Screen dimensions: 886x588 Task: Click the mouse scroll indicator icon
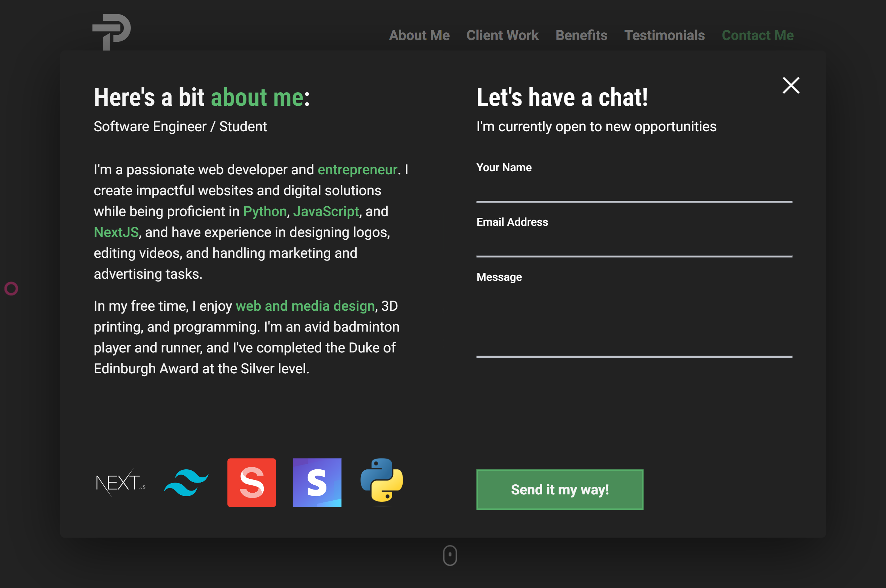coord(450,555)
